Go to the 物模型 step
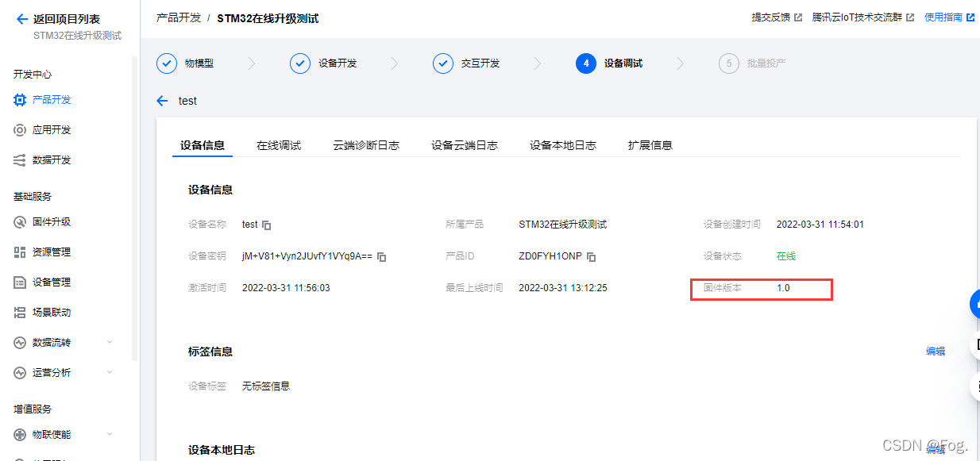Image resolution: width=980 pixels, height=461 pixels. [186, 63]
